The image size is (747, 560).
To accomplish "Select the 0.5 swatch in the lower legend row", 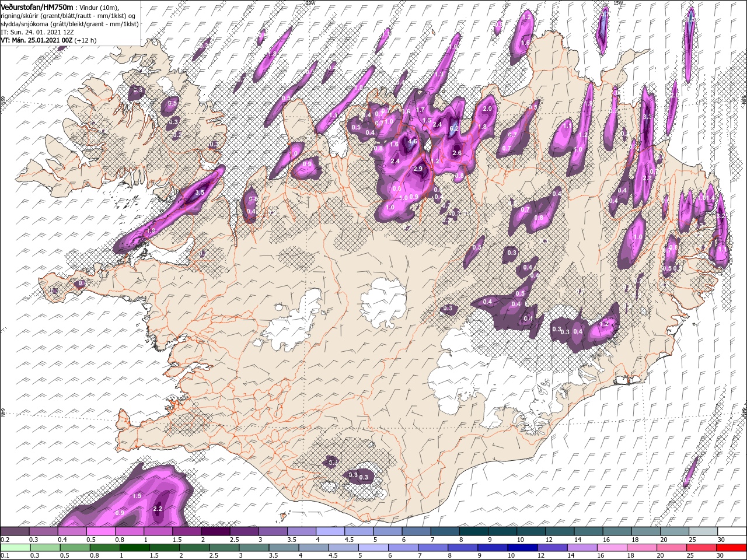I will tap(74, 548).
